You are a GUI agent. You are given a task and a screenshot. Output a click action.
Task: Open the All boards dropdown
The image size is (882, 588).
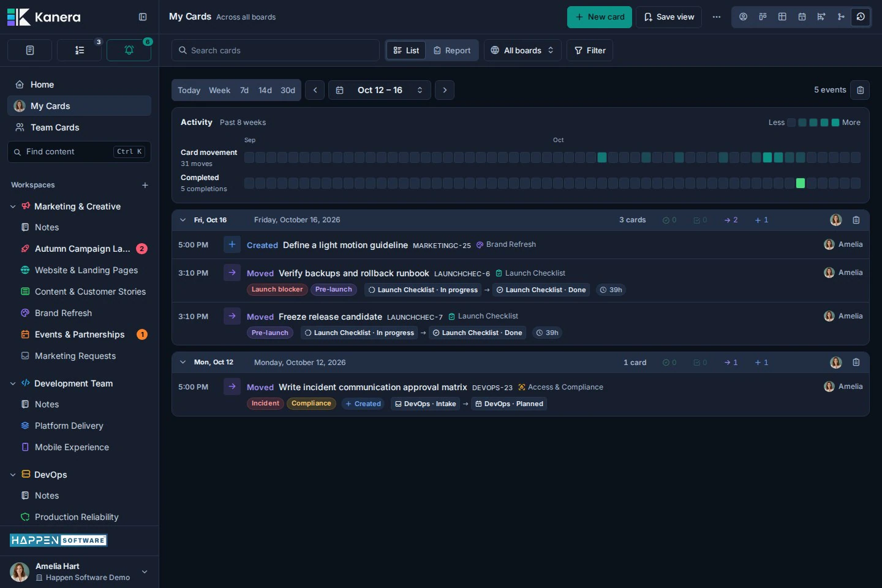pos(522,50)
